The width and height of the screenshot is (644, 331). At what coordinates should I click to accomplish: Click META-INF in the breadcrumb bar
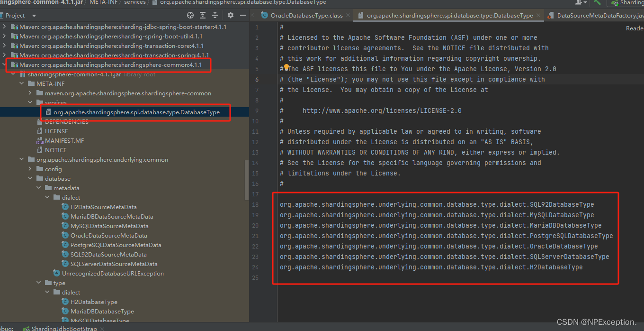pos(103,2)
